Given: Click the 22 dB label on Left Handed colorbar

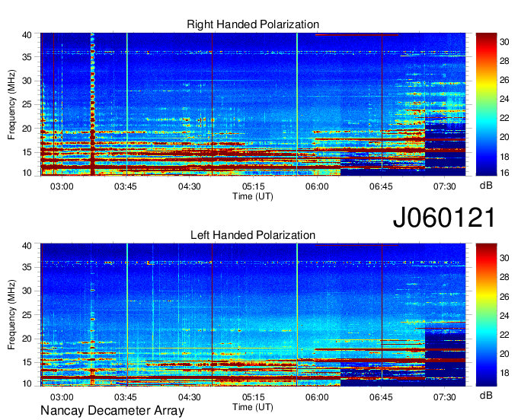Looking at the screenshot, I should click(x=504, y=335).
